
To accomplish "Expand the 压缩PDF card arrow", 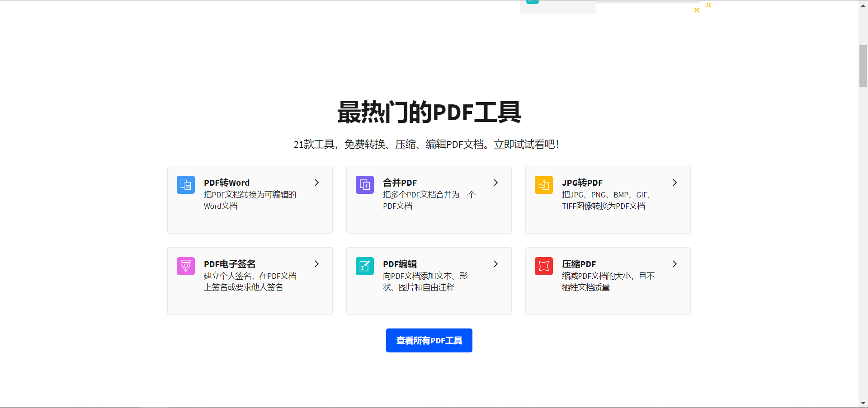I will click(675, 264).
